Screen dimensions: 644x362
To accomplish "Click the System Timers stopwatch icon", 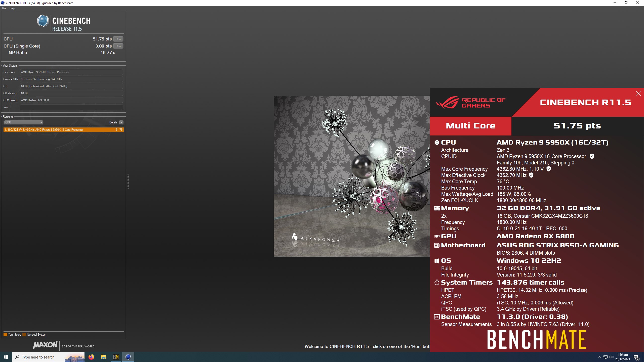I will [437, 283].
